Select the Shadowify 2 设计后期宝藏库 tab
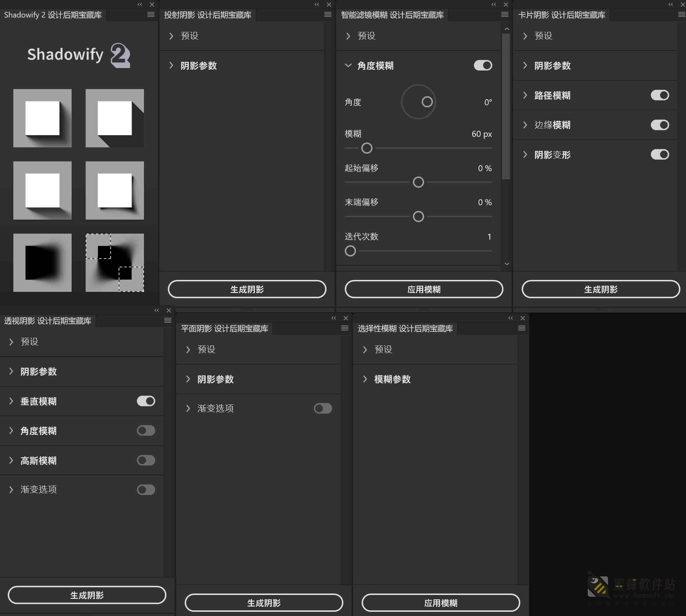The width and height of the screenshot is (686, 616). [x=53, y=15]
